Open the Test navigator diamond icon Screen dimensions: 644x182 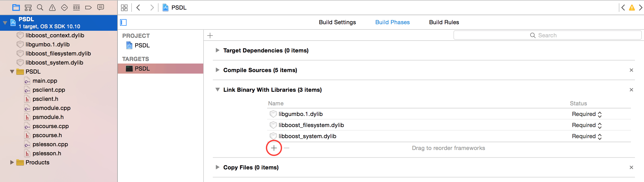tap(64, 8)
